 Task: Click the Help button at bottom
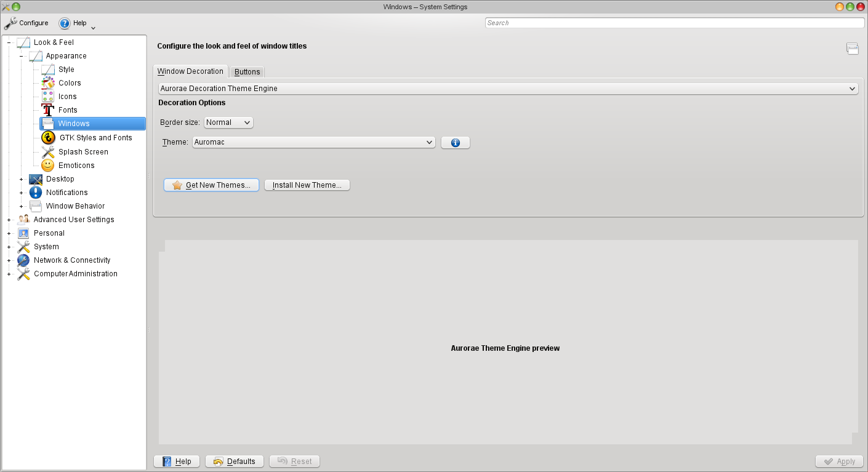click(x=177, y=462)
